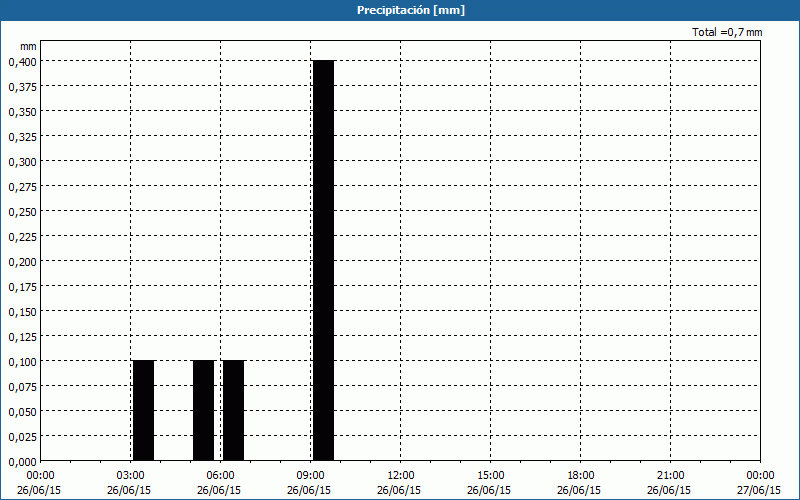The image size is (800, 500).
Task: Click the 0,325 y-axis label
Action: point(22,137)
